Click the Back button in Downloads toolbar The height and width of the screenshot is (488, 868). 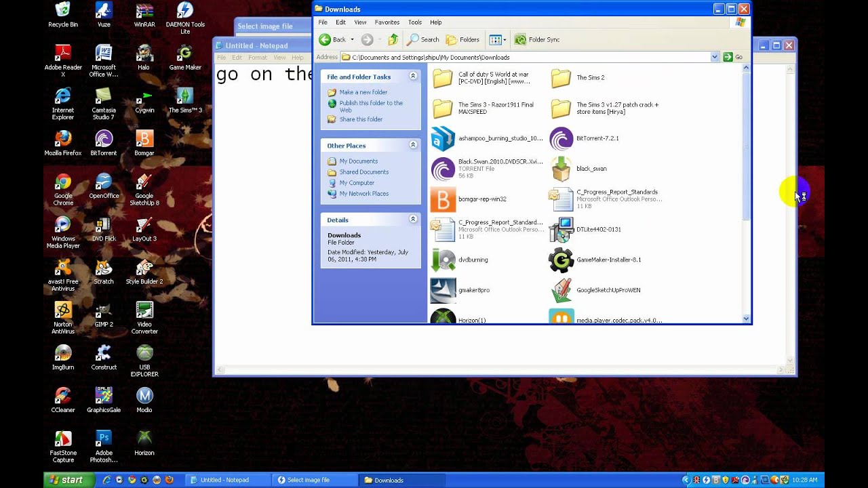point(332,39)
